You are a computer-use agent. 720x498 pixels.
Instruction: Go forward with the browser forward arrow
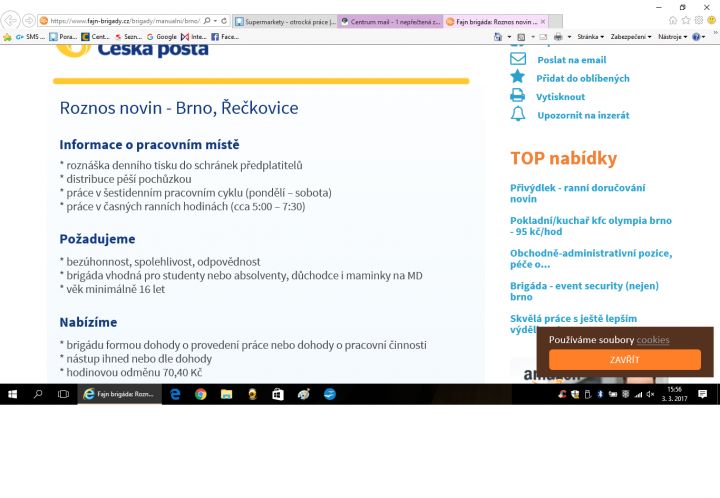[x=28, y=21]
